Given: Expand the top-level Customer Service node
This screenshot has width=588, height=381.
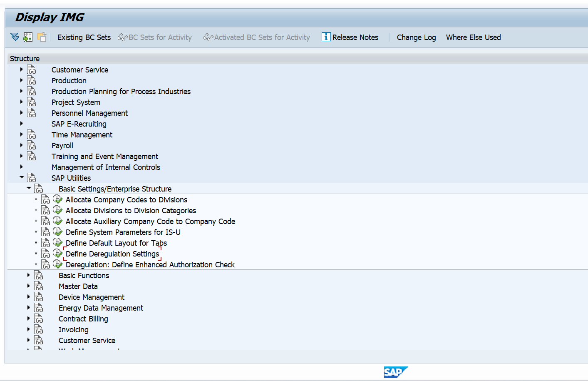Looking at the screenshot, I should (21, 70).
